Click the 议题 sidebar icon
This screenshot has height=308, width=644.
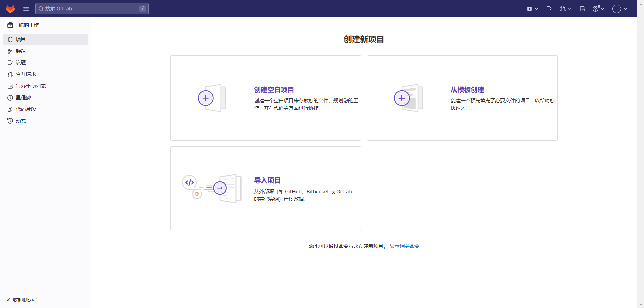(10, 63)
